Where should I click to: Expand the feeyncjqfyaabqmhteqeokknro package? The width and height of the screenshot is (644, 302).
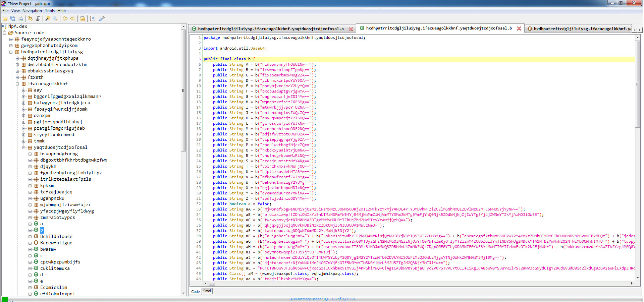[11, 39]
